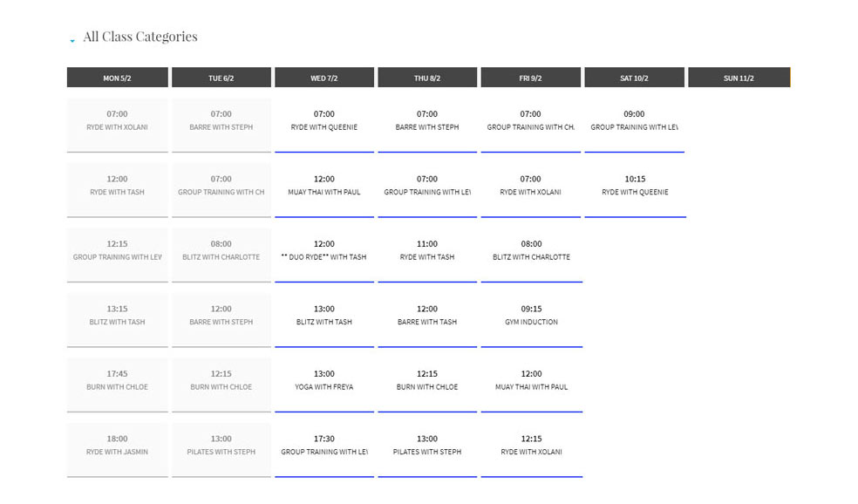858x504 pixels.
Task: Open Friday 08:00 Blitz with Charlotte
Action: tap(531, 251)
